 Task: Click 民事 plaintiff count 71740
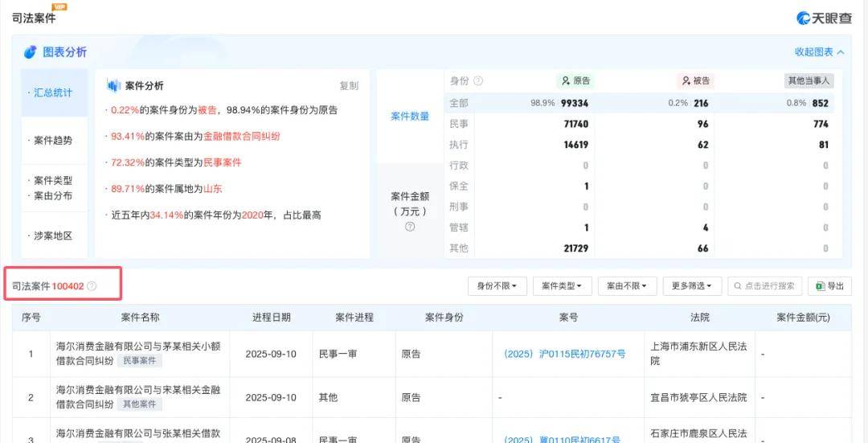coord(576,124)
